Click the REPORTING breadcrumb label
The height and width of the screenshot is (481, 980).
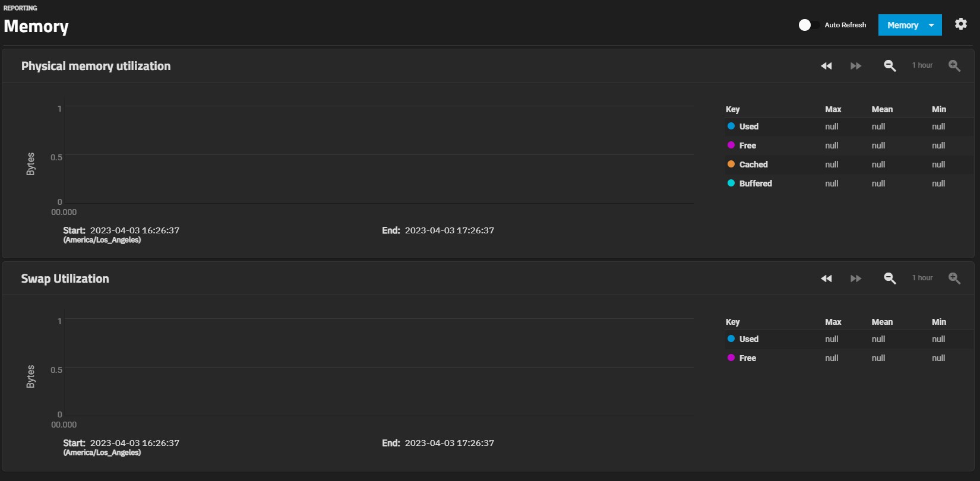20,8
